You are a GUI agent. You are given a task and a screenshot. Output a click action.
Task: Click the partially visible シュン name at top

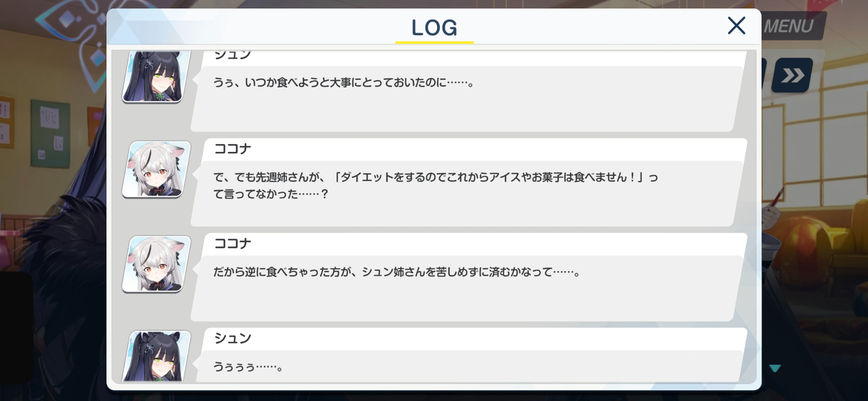[x=233, y=55]
